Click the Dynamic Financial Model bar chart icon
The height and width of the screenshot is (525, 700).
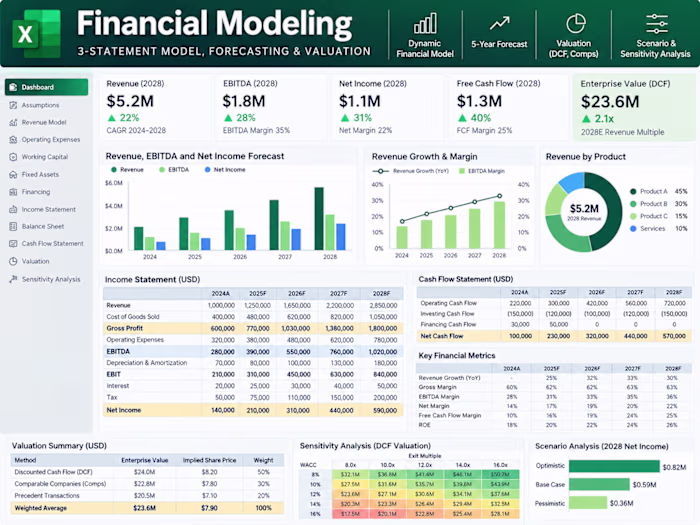pyautogui.click(x=425, y=23)
